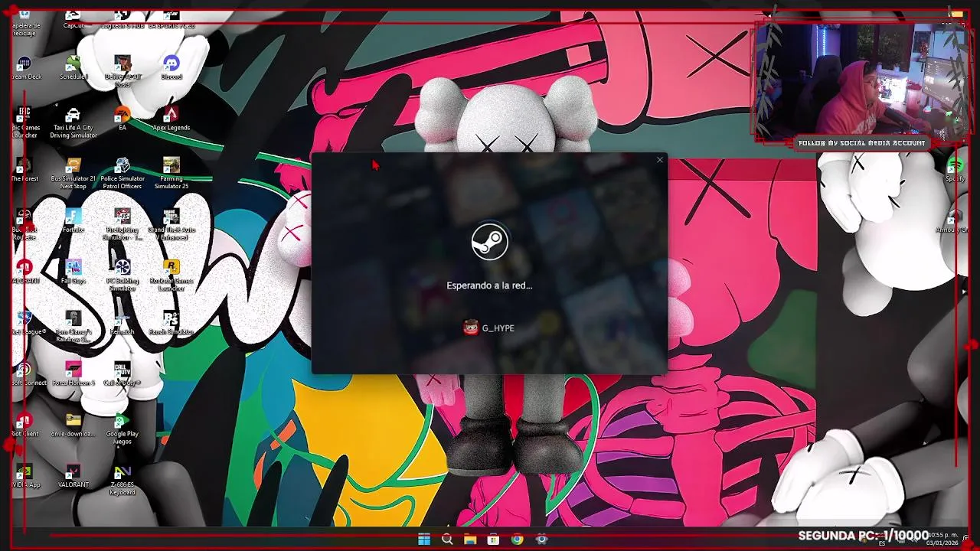980x551 pixels.
Task: Click the taskbar clock showing 10:55 p. m.
Action: 942,539
